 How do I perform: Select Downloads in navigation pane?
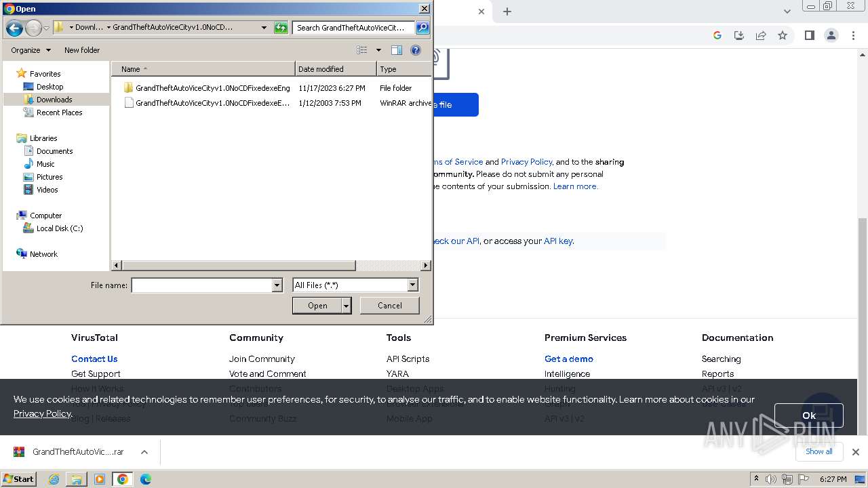pos(54,100)
